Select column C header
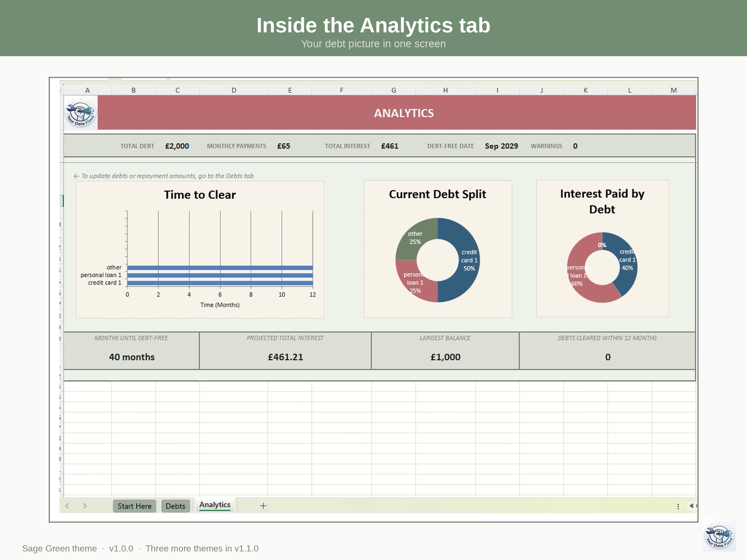Screen dimensions: 747x560 (177, 90)
